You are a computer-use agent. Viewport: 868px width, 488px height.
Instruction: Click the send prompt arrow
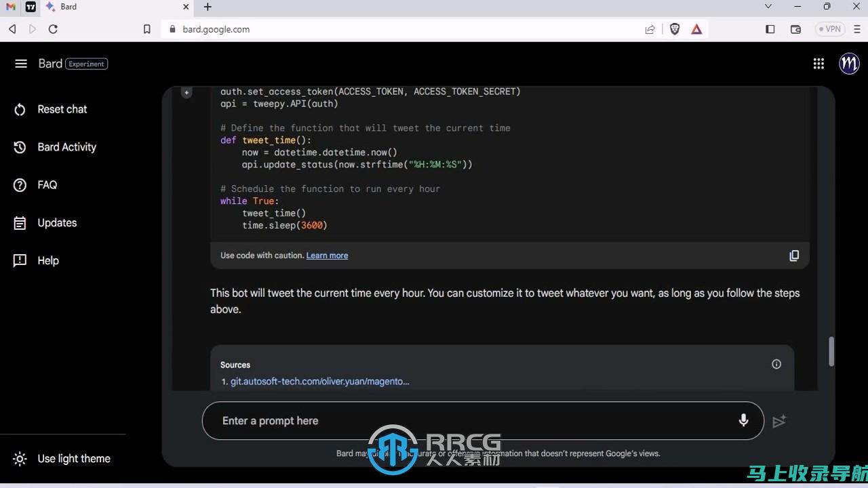tap(779, 421)
